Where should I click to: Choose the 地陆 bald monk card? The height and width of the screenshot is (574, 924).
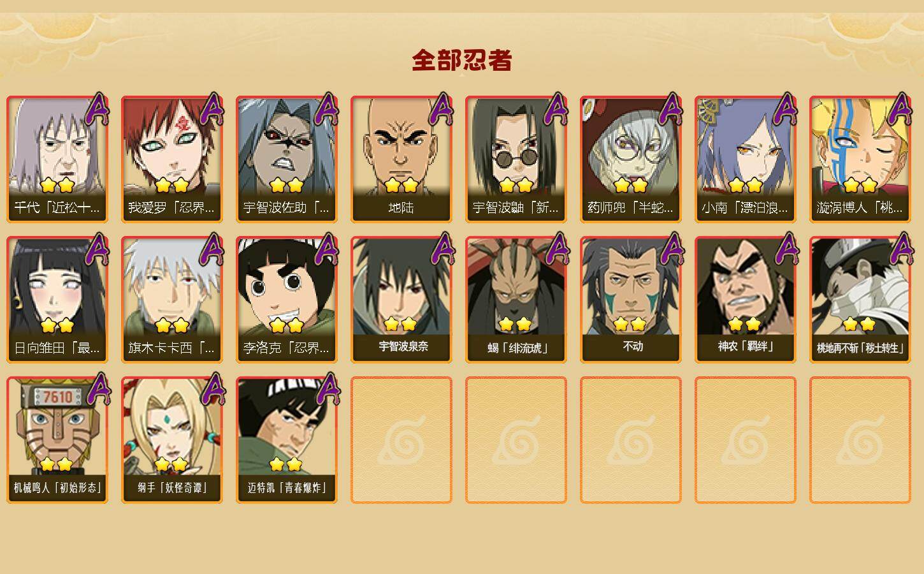coord(401,159)
